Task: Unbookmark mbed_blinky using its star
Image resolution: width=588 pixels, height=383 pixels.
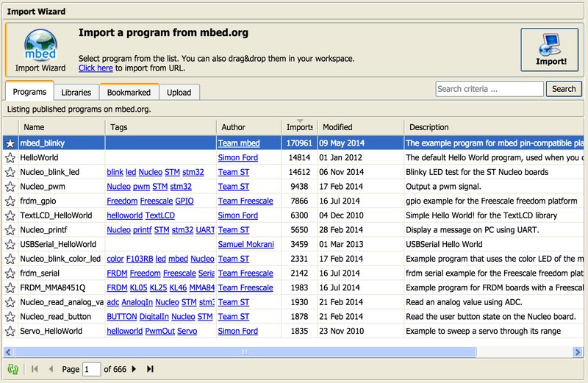Action: 10,143
